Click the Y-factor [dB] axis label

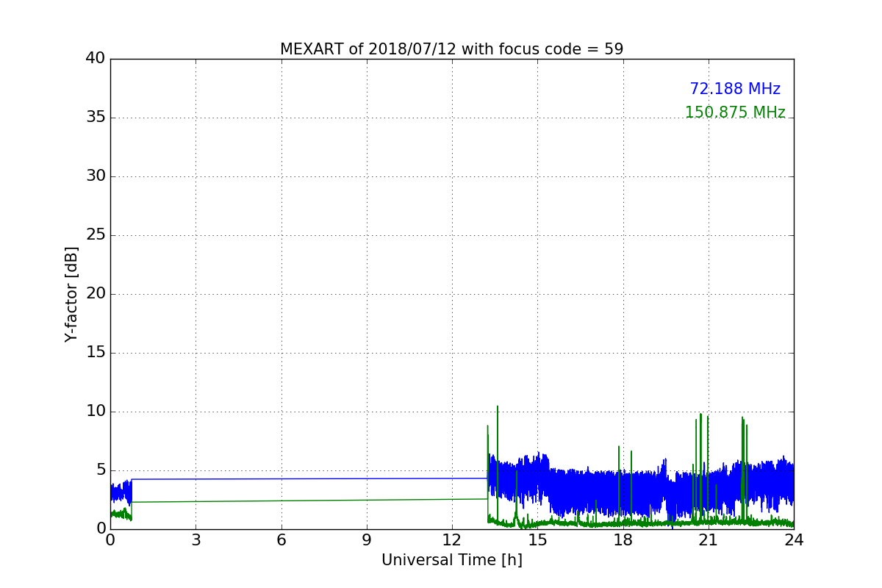(71, 294)
